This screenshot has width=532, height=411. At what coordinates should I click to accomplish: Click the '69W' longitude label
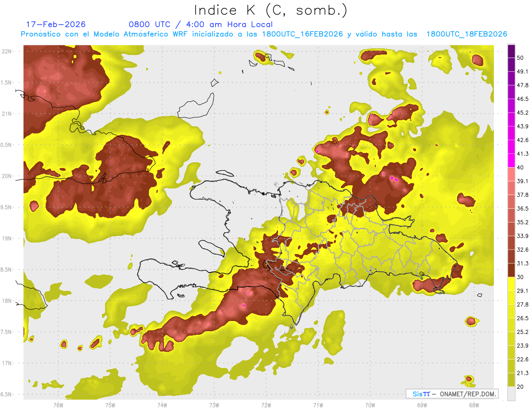422,405
